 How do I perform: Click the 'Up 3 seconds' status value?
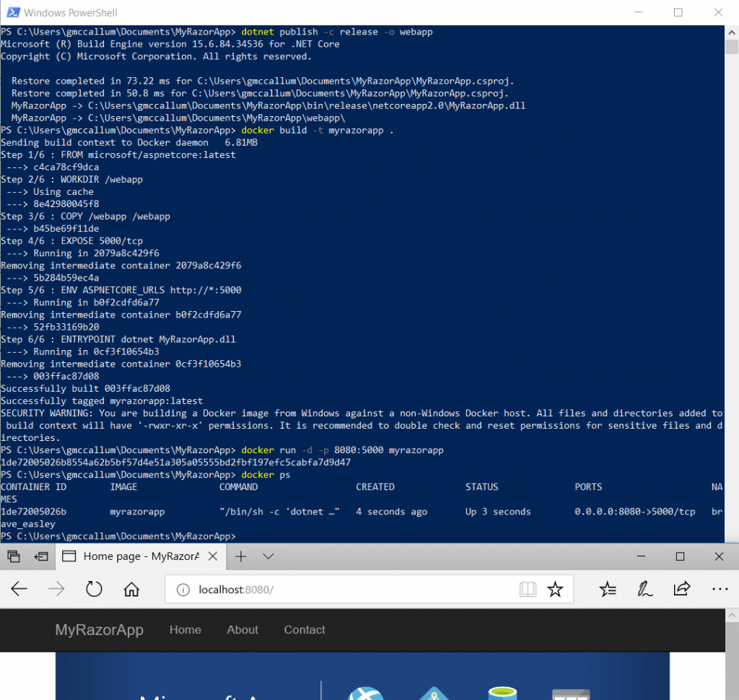click(x=498, y=512)
